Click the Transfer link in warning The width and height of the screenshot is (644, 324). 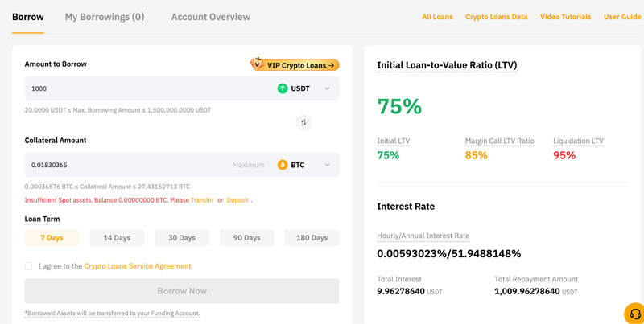pyautogui.click(x=202, y=200)
